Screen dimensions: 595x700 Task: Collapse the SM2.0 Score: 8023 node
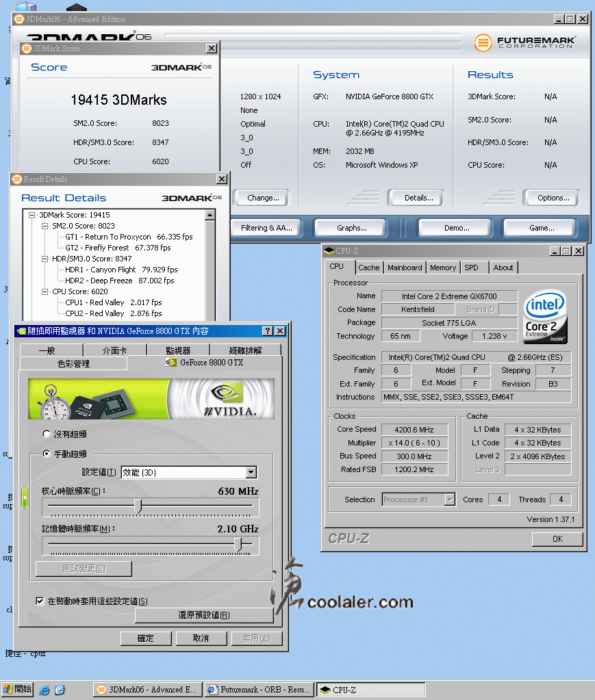(45, 226)
